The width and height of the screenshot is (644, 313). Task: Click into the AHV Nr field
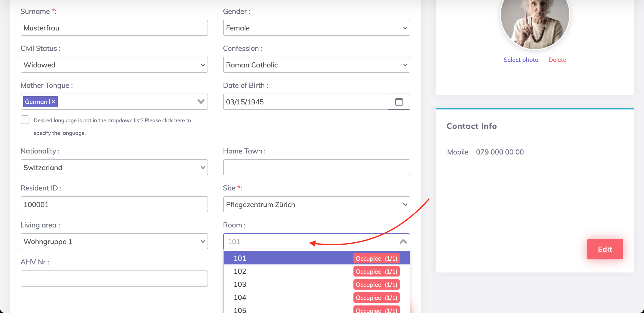(114, 279)
